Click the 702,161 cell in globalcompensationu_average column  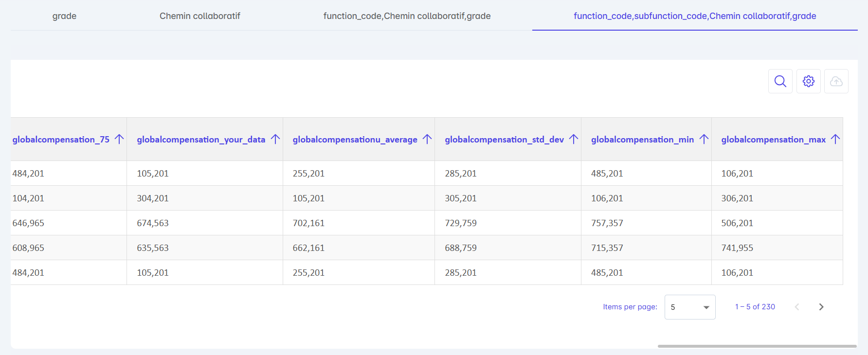308,223
